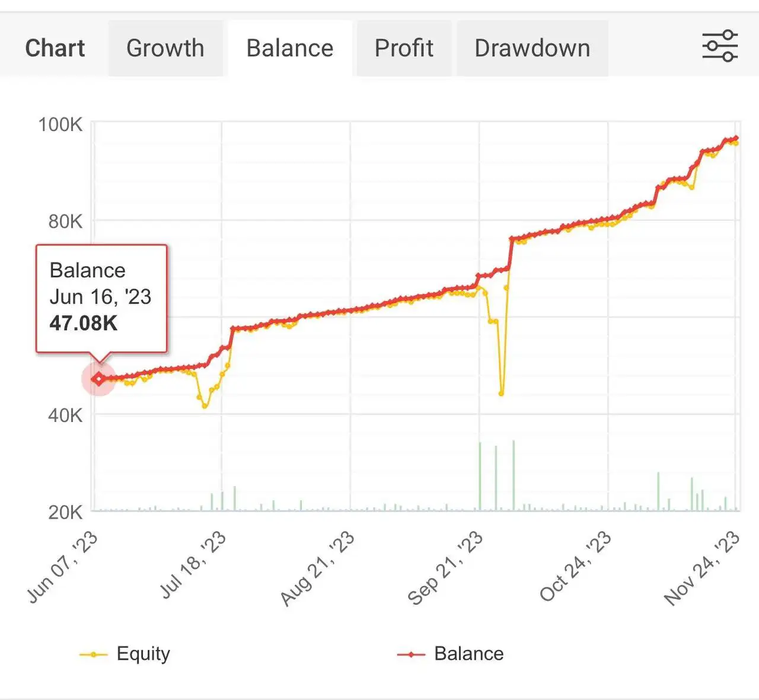Click the yellow Equity legend marker
The image size is (759, 700).
point(93,654)
